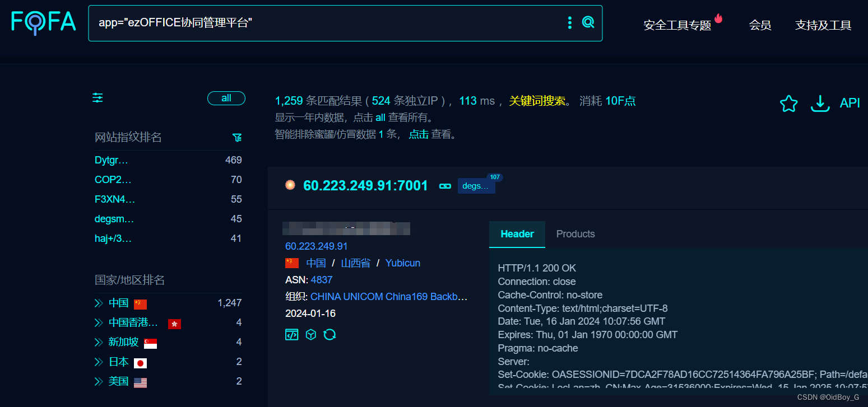Click the orange status icon beside 60.223.249.91:7001

pos(290,185)
